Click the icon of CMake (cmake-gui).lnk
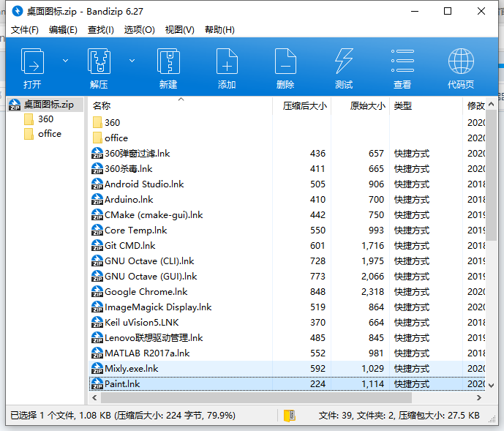This screenshot has width=504, height=431. (97, 215)
